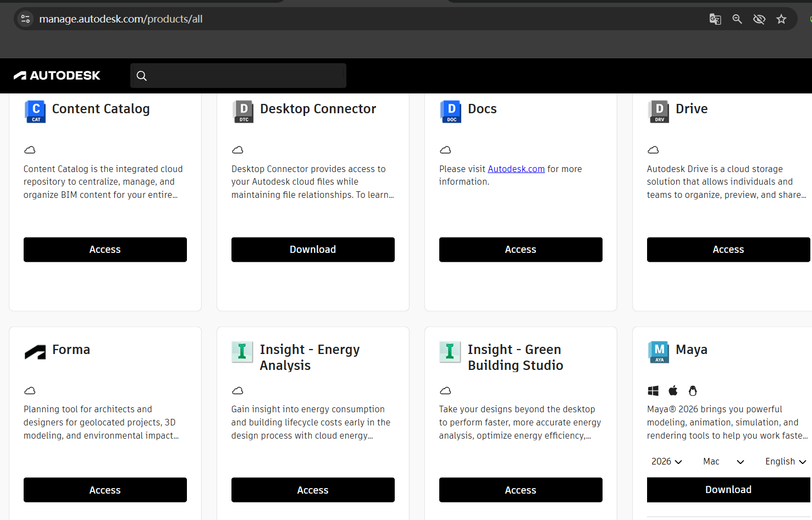
Task: Click the Desktop Connector product icon
Action: coord(243,112)
